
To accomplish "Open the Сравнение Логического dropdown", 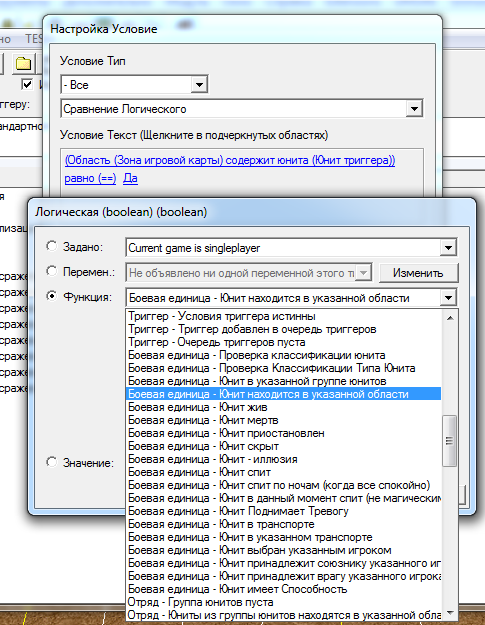I will point(414,109).
